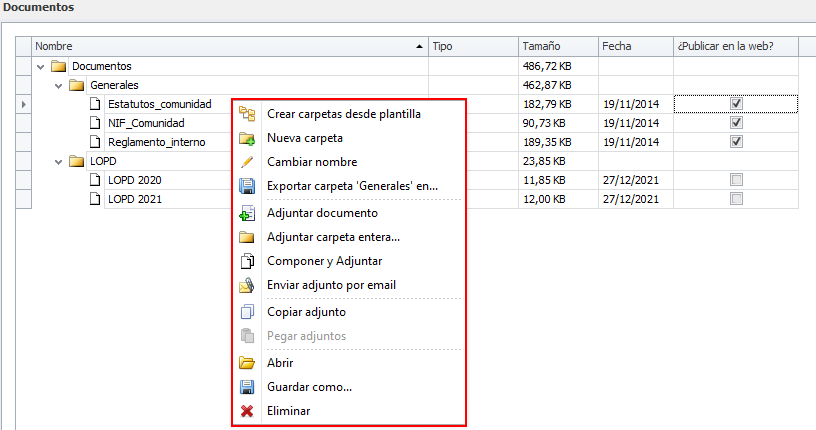Select the Generales folder name
This screenshot has width=816, height=430.
(114, 85)
